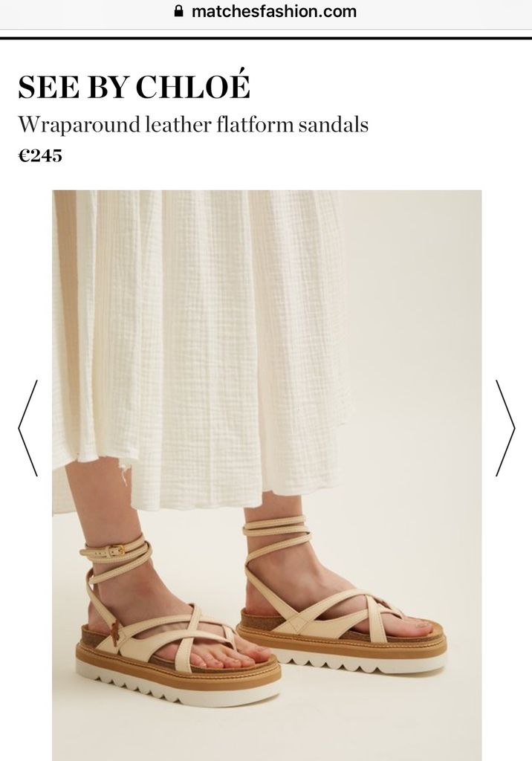The image size is (532, 761).
Task: Tap the Wraparound leather flatform sandals title
Action: pyautogui.click(x=193, y=125)
